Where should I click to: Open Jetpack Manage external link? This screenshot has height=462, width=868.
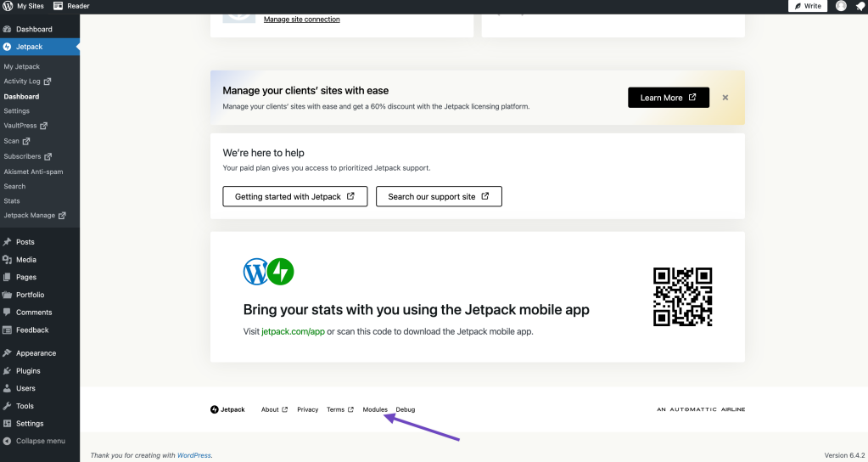point(34,216)
